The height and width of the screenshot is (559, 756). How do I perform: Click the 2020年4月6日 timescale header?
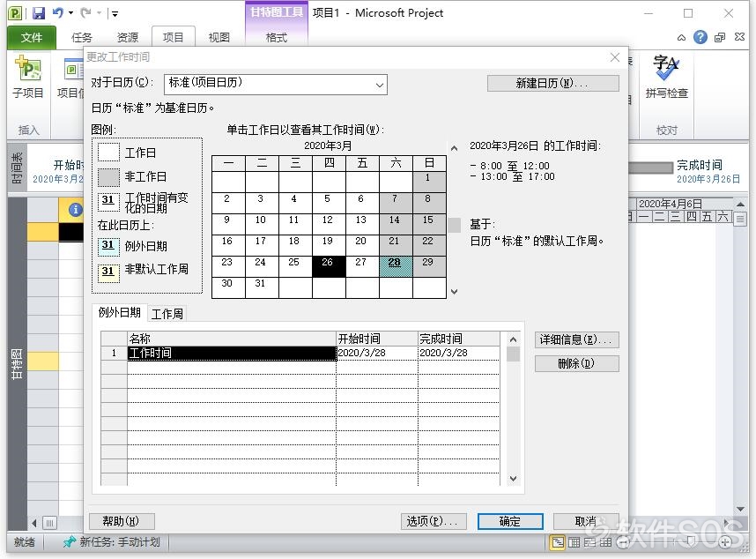tap(671, 204)
